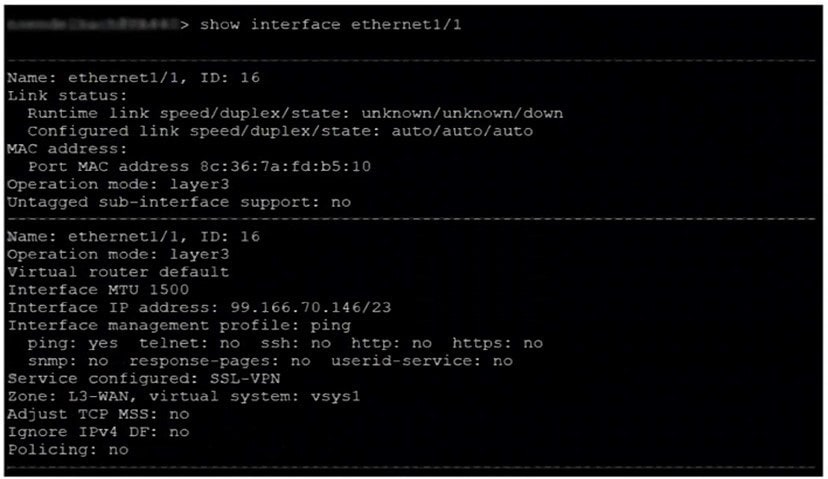Click the 'Ignore IPv4 DF: no' line
This screenshot has width=828, height=479.
[x=98, y=432]
